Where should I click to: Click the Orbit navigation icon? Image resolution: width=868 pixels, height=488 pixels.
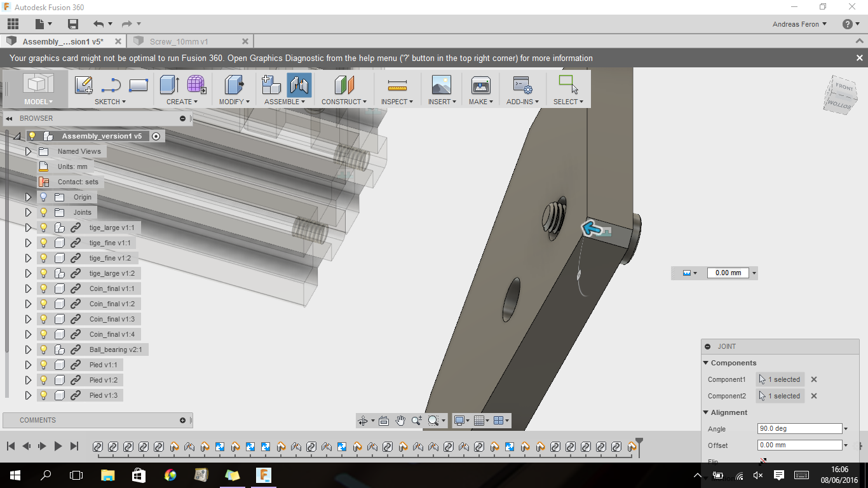[x=363, y=421]
